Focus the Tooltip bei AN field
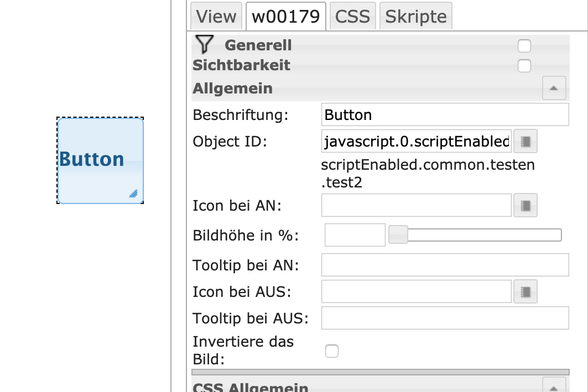This screenshot has height=392, width=588. click(445, 265)
